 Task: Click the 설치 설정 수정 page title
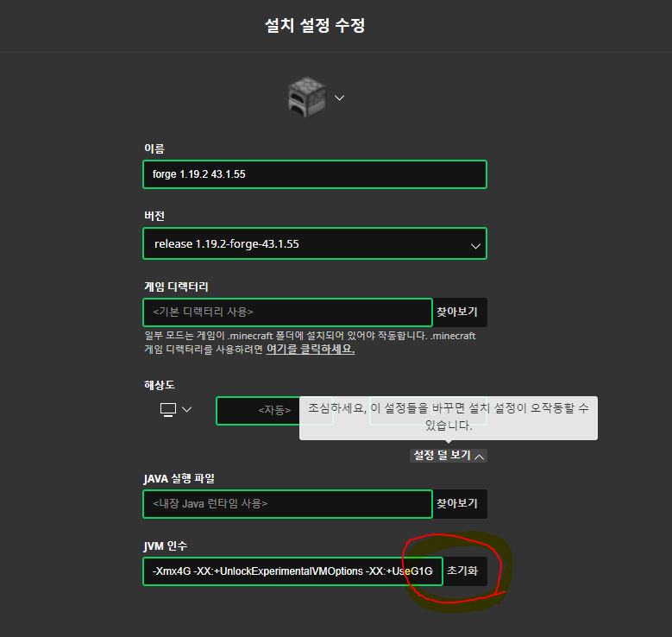pyautogui.click(x=315, y=25)
